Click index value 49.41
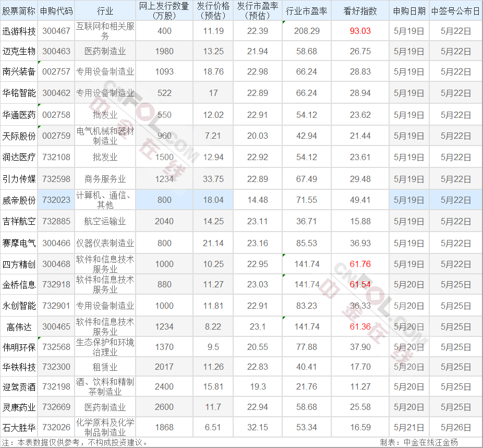Screen dimensions: 483x448 click(360, 200)
